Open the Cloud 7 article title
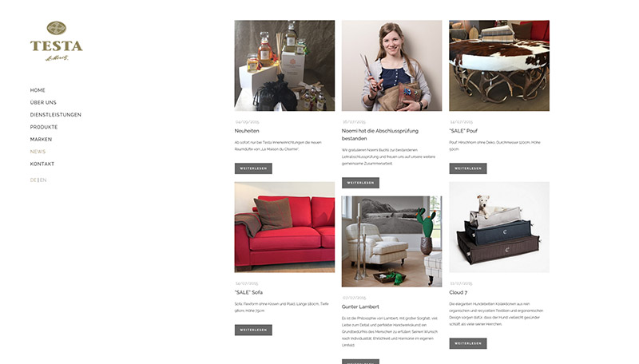The image size is (639, 364). [x=458, y=292]
